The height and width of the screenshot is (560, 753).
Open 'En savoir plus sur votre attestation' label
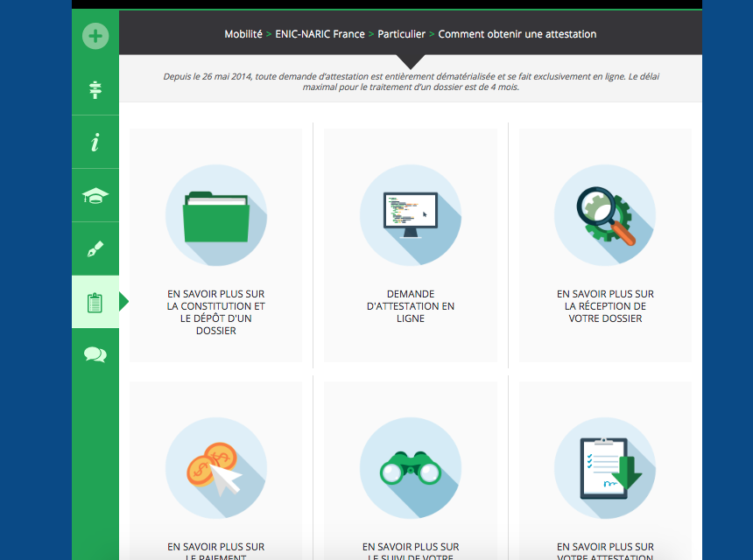tap(605, 551)
